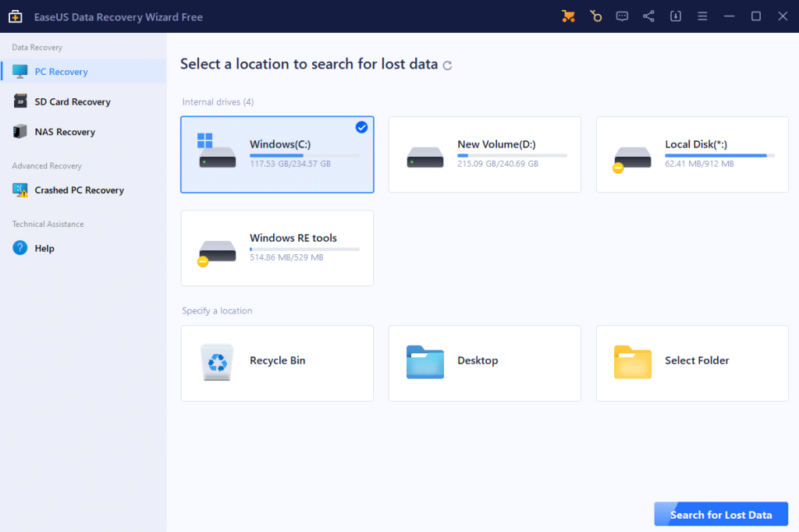Click the NAS server icon
The width and height of the screenshot is (799, 532).
click(20, 132)
